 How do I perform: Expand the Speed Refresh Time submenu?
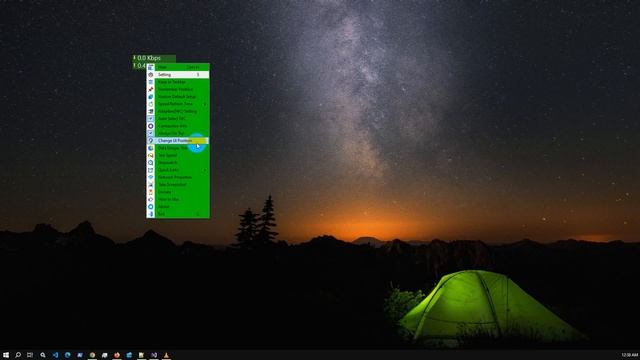[178, 104]
